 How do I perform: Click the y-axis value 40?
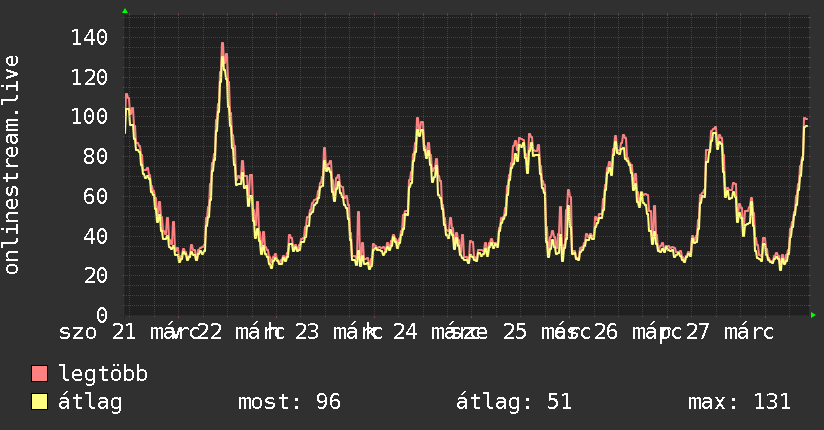pos(96,236)
